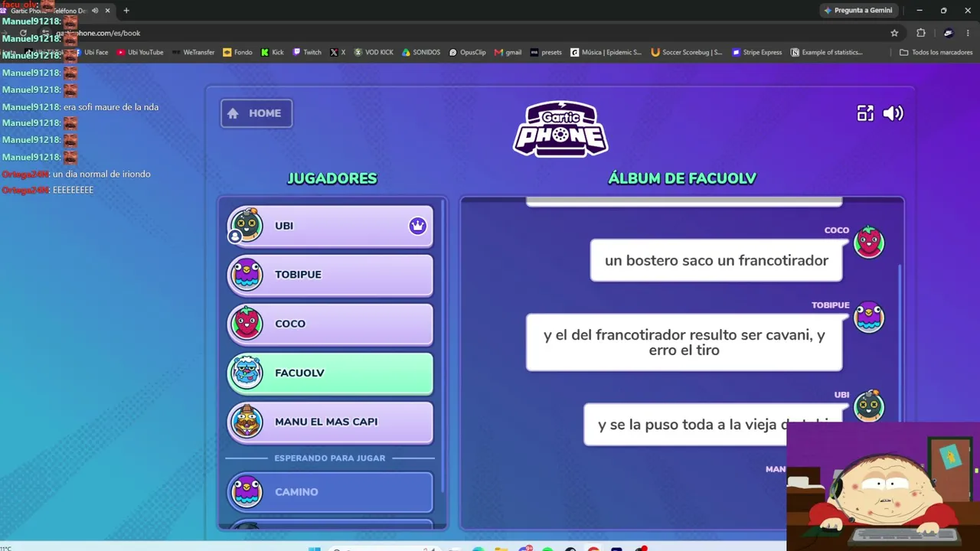
Task: Open the 'Fondo' bookmark
Action: (237, 52)
